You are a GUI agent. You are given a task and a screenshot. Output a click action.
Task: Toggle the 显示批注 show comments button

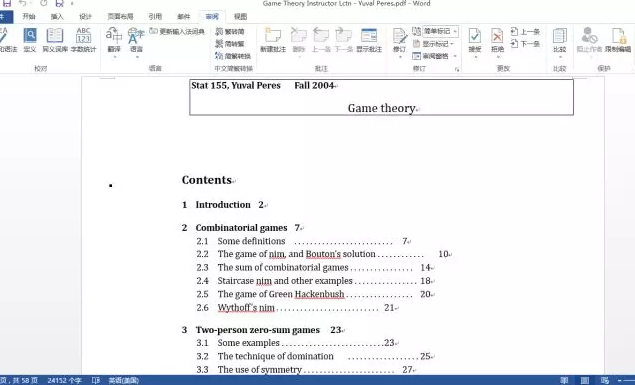tap(369, 40)
